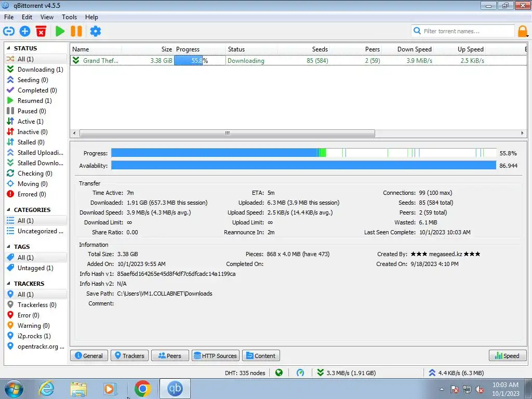Screen dimensions: 532x399
Task: Select tracker Error (0) filter
Action: tap(36, 315)
